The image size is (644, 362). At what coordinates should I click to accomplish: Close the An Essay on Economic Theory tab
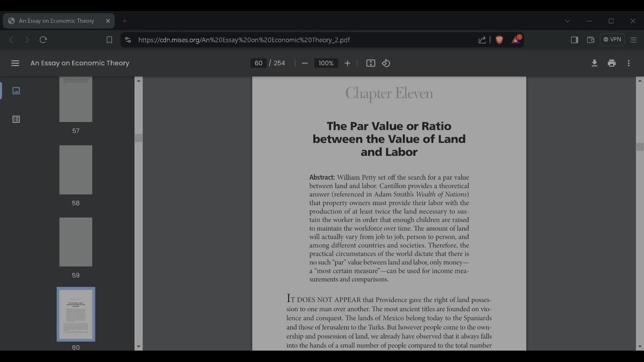point(108,21)
